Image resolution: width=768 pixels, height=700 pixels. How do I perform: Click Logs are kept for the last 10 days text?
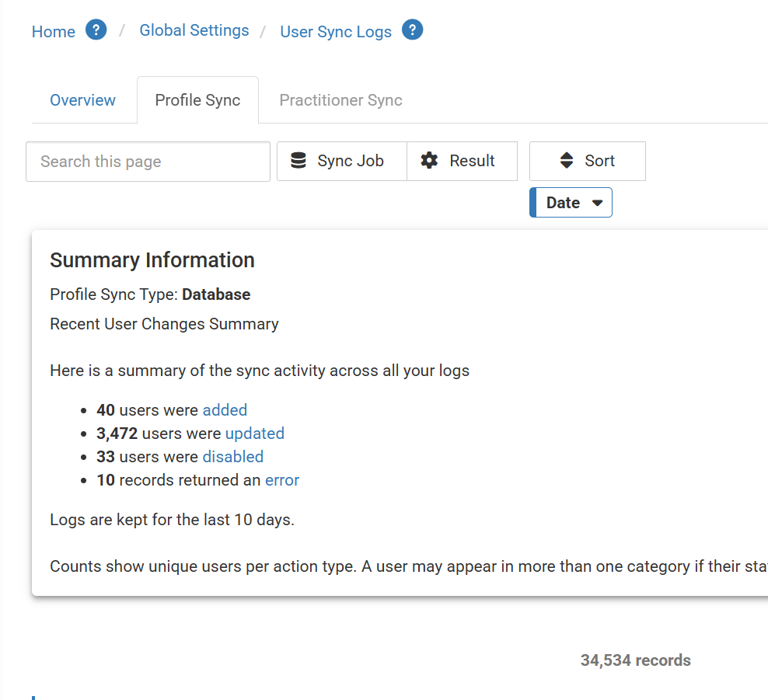173,520
